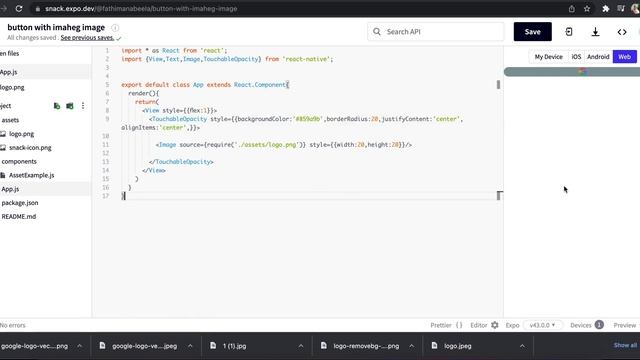Image resolution: width=640 pixels, height=360 pixels.
Task: Bookmark this page with star icon
Action: (587, 9)
